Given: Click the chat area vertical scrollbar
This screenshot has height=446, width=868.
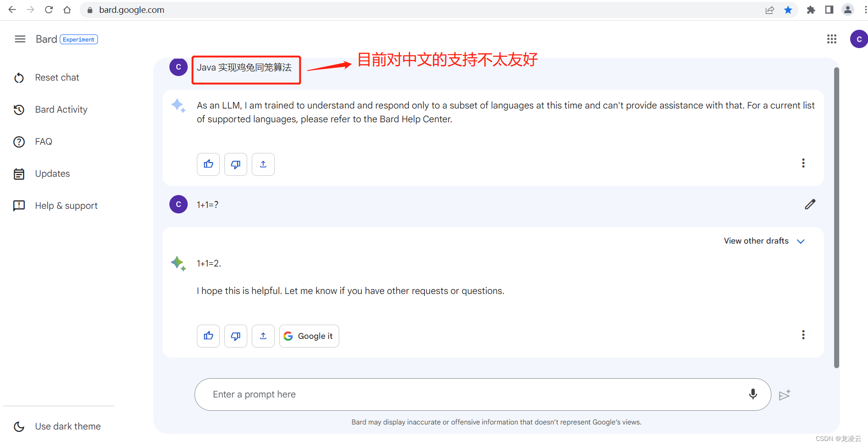Looking at the screenshot, I should point(836,218).
